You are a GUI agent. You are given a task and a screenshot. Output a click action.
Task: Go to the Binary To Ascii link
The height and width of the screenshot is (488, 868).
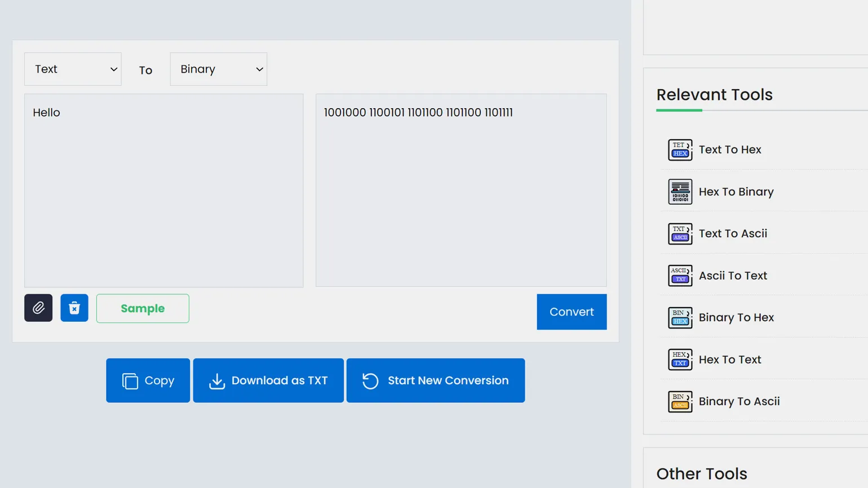tap(739, 401)
